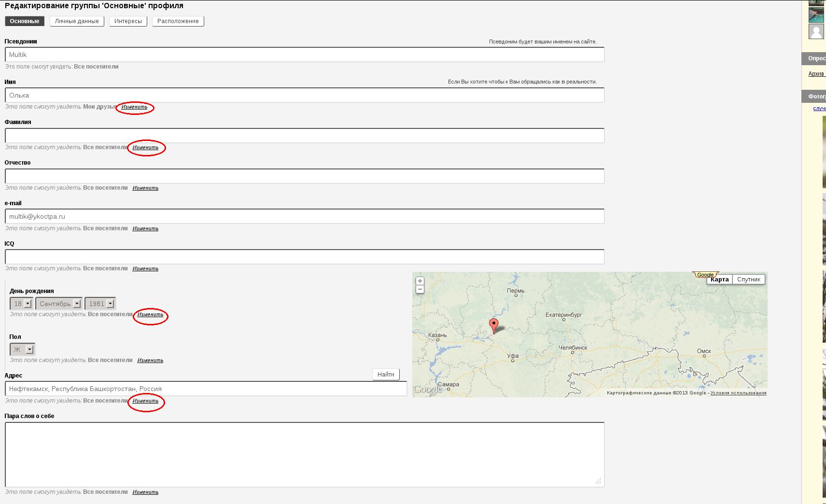
Task: Open the birth year dropdown 1981
Action: tap(100, 304)
